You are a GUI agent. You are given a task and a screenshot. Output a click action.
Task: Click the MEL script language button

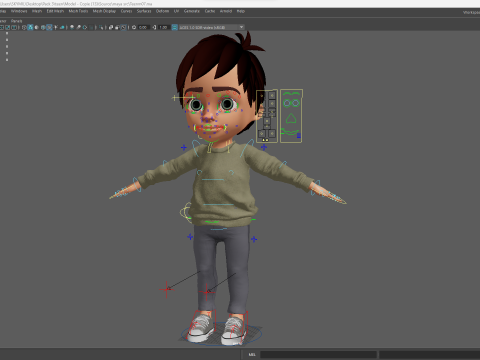click(x=252, y=354)
